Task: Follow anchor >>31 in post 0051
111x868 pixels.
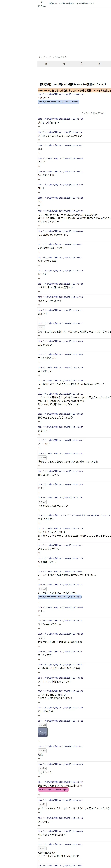Action: point(42,848)
